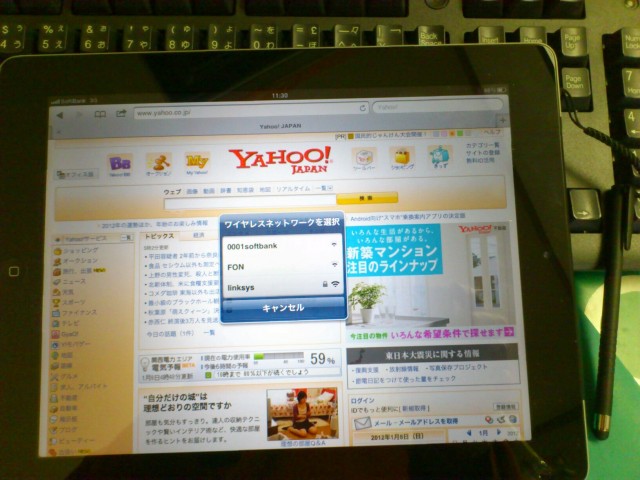Switch to the 経済 news tab

click(198, 235)
